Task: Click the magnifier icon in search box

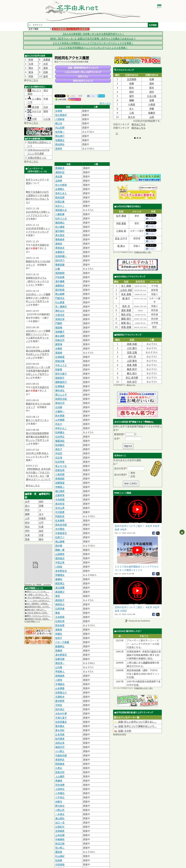Action: (x=30, y=25)
